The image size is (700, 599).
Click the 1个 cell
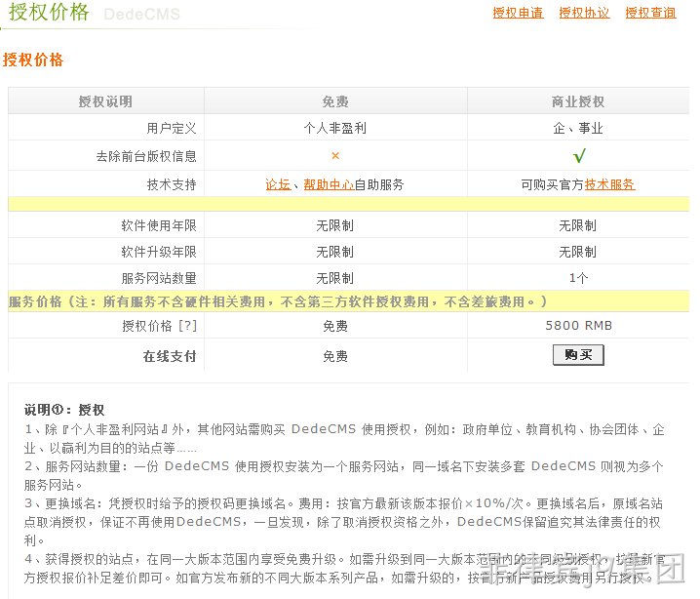point(578,278)
